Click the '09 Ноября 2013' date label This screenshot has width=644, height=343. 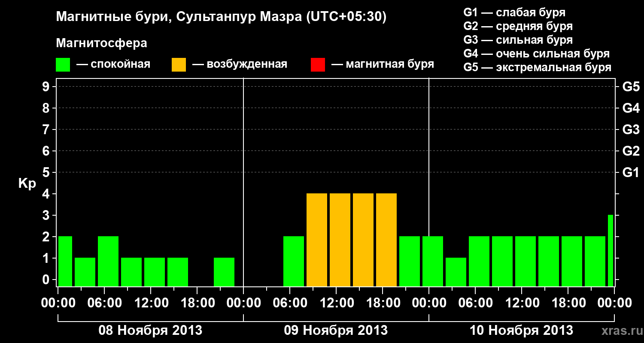[x=336, y=330]
